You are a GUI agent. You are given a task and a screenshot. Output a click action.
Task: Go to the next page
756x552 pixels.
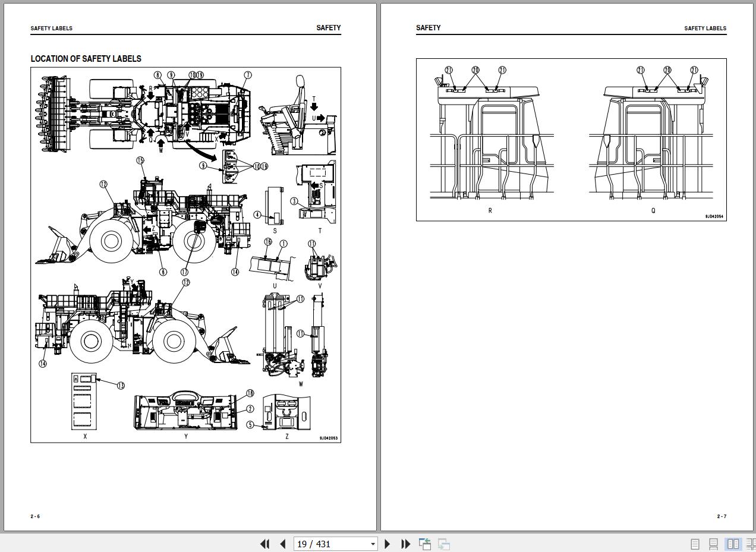pyautogui.click(x=388, y=544)
